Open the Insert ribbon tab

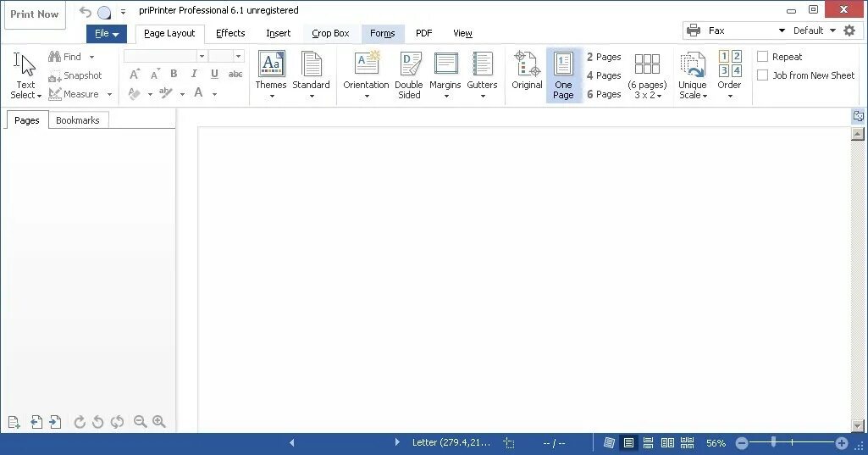[278, 34]
